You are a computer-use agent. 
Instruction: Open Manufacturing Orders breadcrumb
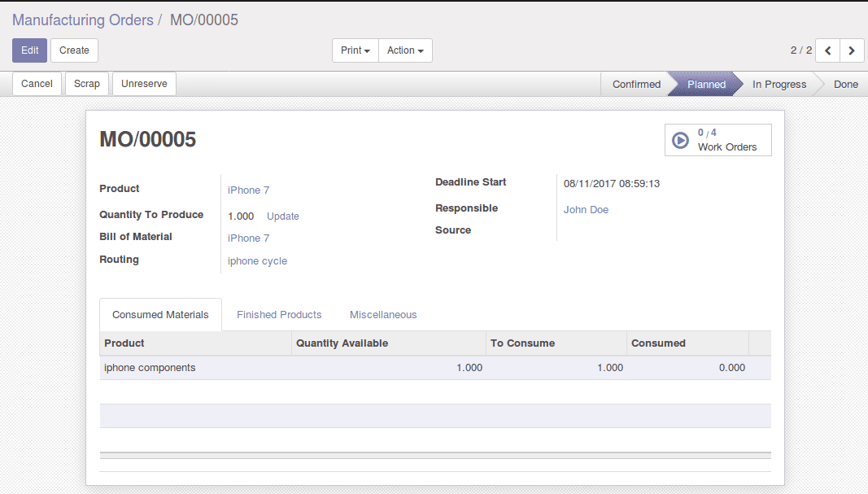coord(83,20)
